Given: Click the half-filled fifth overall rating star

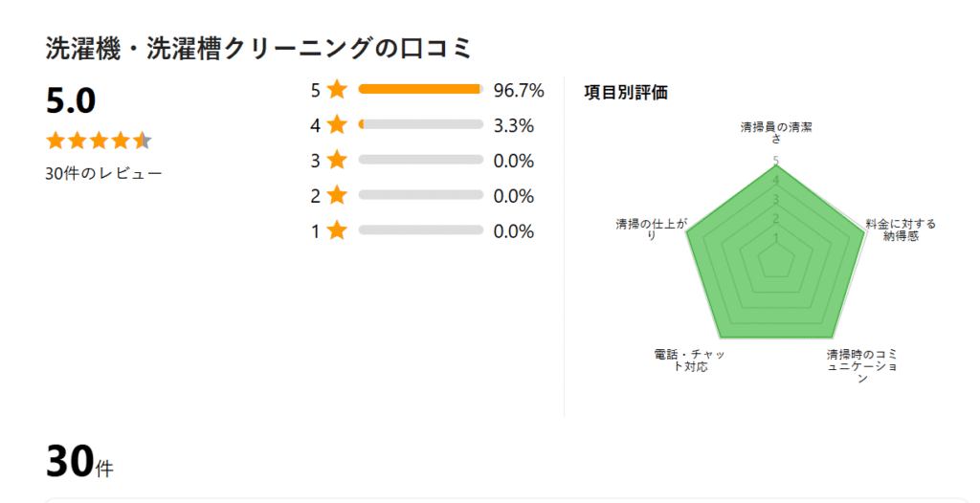Looking at the screenshot, I should point(143,142).
